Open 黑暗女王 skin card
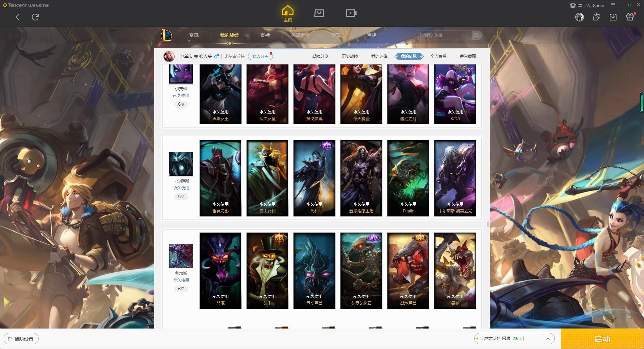 [x=220, y=94]
